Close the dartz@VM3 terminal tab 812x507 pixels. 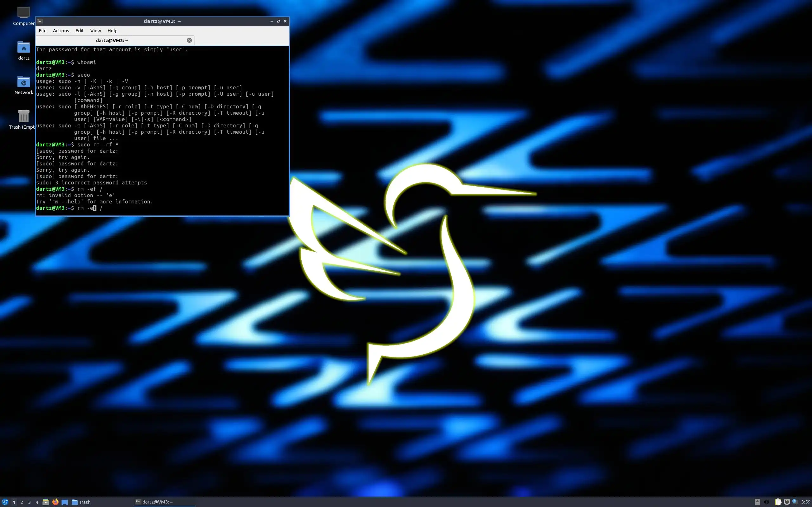click(189, 40)
